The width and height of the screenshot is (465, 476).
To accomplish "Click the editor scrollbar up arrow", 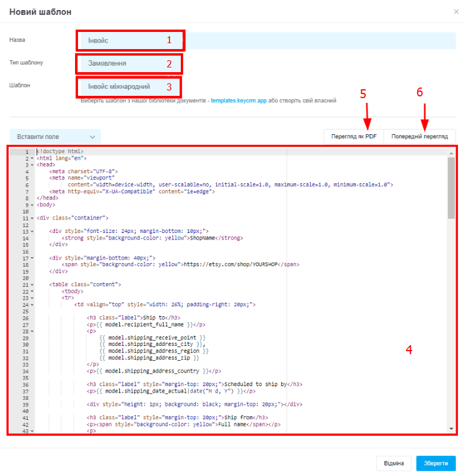I will pos(451,153).
